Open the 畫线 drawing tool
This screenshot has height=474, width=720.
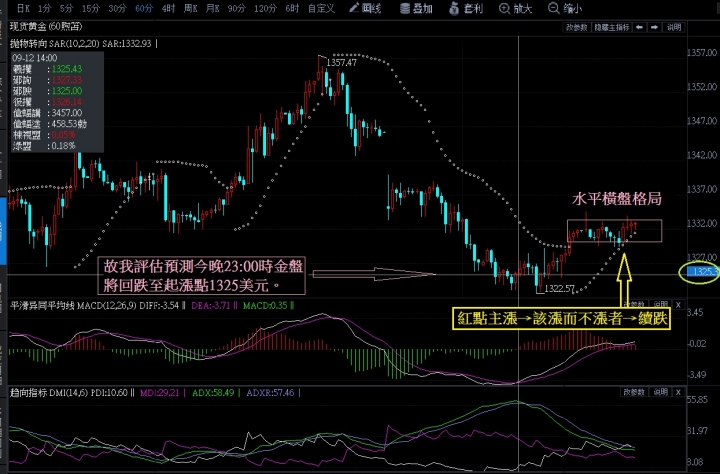pyautogui.click(x=368, y=8)
